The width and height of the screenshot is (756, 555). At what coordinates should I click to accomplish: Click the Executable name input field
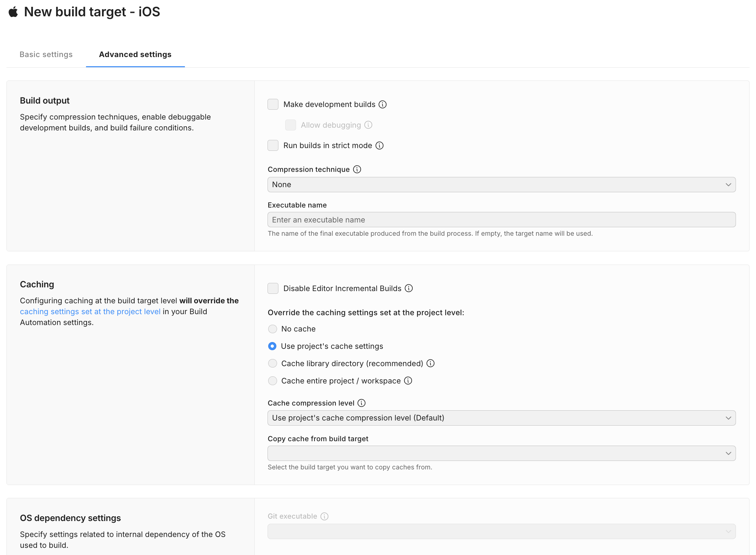501,219
